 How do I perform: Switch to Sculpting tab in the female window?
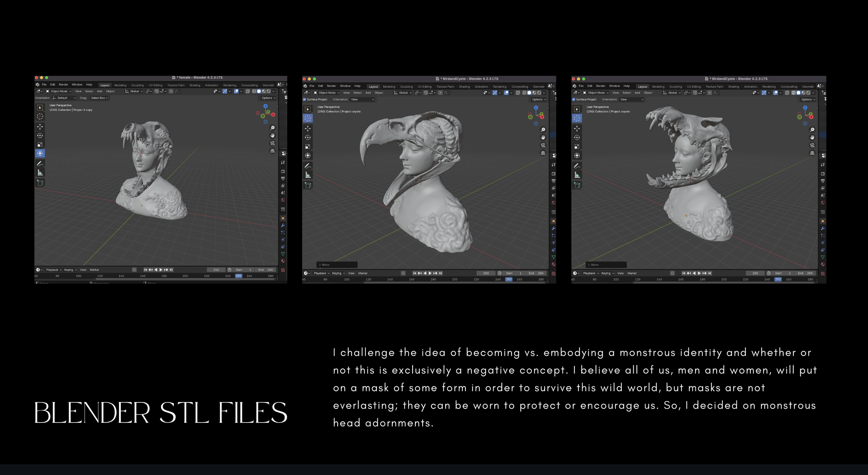[x=137, y=85]
